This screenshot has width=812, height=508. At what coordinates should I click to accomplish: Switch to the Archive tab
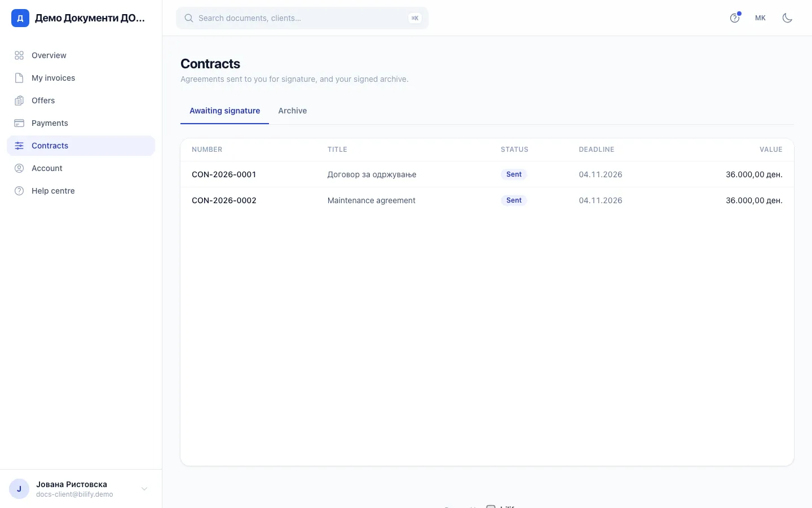click(x=293, y=111)
